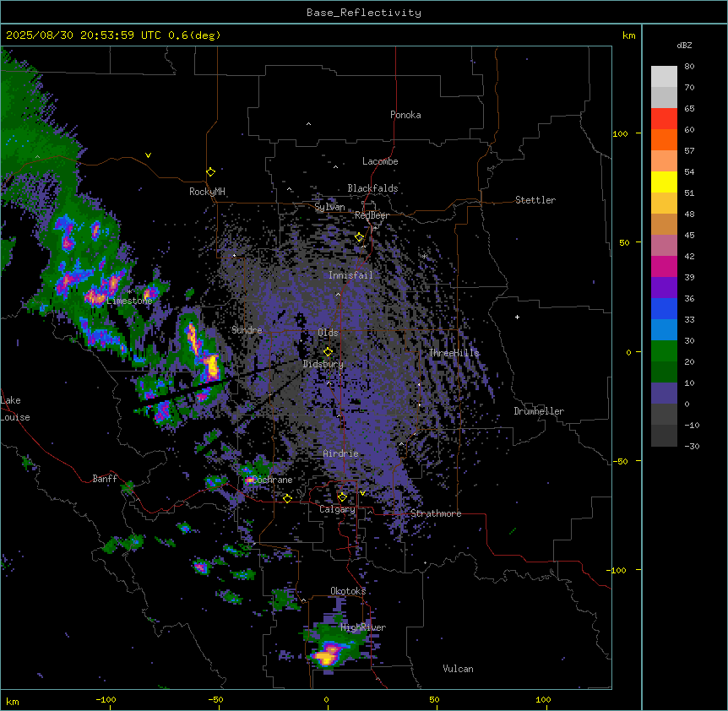Select the Banff label

coord(105,479)
